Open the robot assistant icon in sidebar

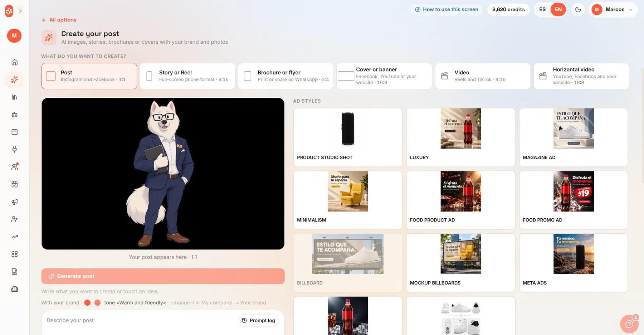14,115
